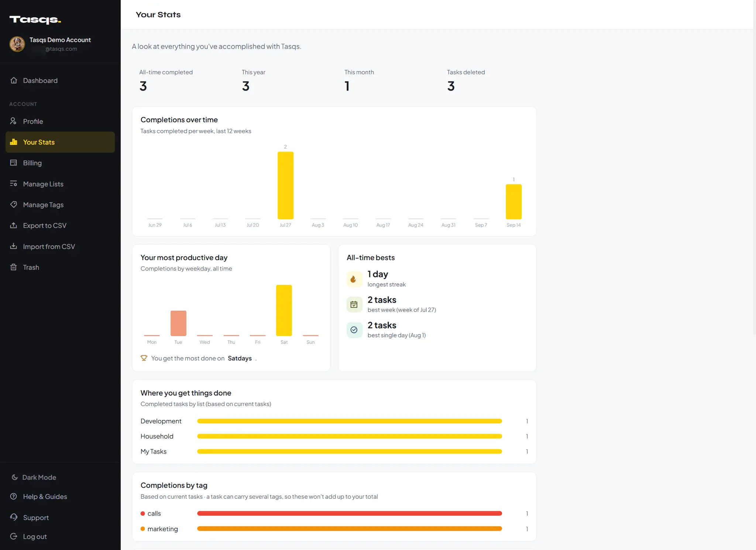The image size is (756, 550).
Task: Open the Tasqs Demo Account avatar
Action: (x=17, y=44)
